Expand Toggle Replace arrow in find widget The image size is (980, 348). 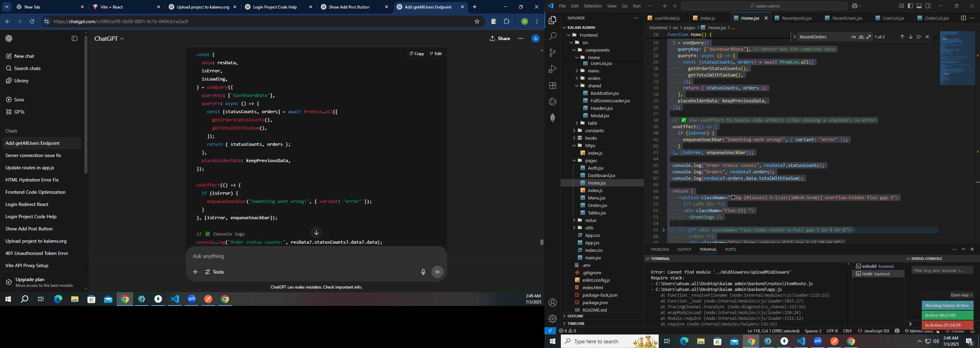(794, 37)
